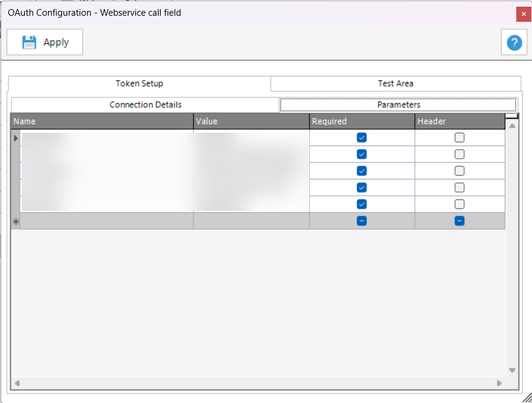The height and width of the screenshot is (403, 532).
Task: Sort by the Name column header
Action: tap(102, 121)
